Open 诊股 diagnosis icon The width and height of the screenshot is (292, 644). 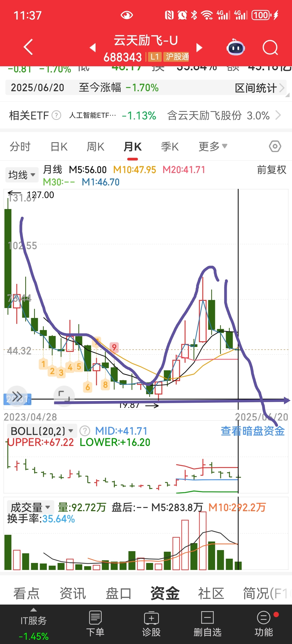click(151, 623)
